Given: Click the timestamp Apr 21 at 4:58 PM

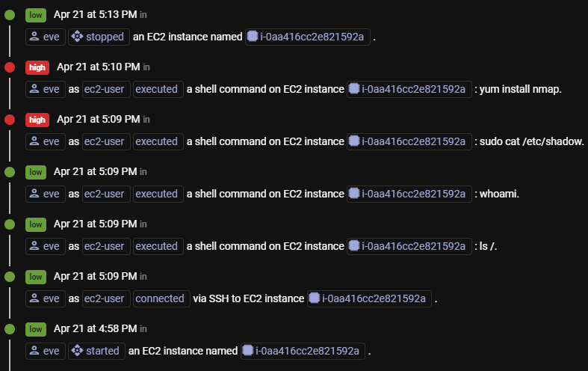Looking at the screenshot, I should coord(95,328).
